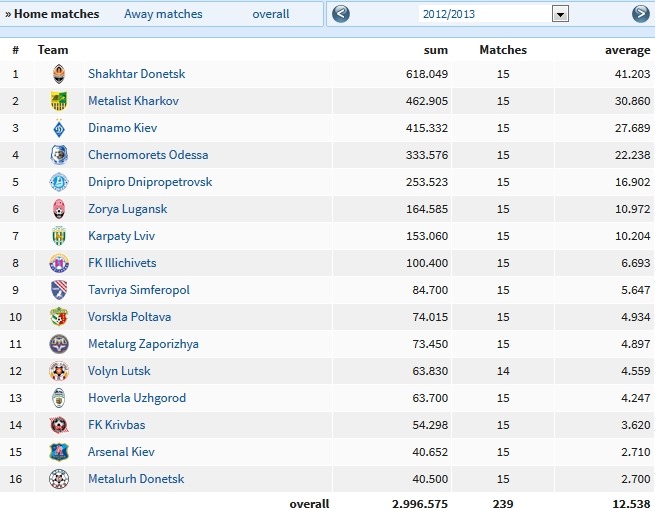Click the average value 41.203
This screenshot has width=655, height=511.
pyautogui.click(x=632, y=74)
